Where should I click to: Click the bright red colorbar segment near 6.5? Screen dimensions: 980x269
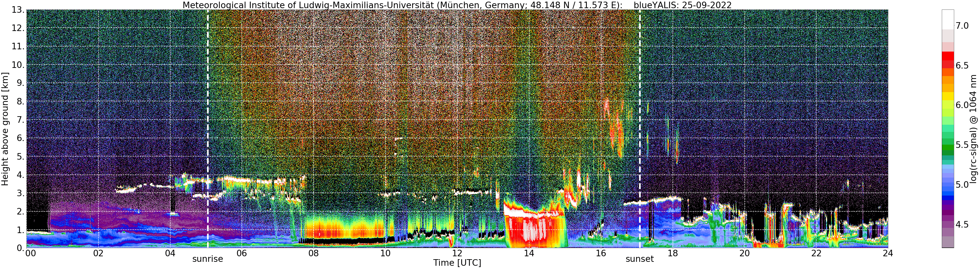pos(948,56)
